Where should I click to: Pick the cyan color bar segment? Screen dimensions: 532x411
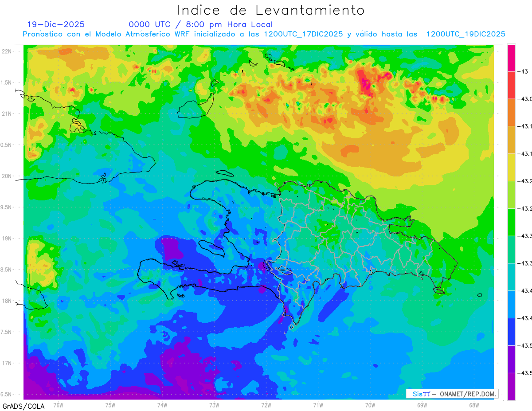coord(511,277)
